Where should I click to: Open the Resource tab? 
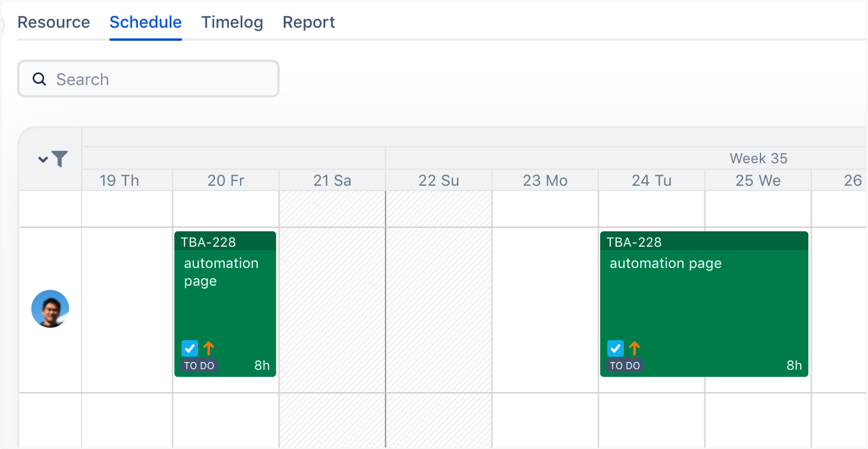tap(53, 22)
